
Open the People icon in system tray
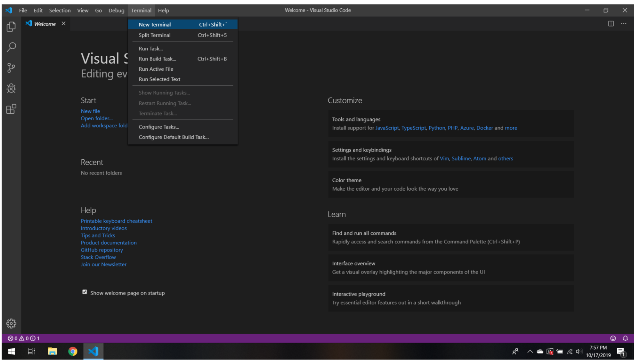pos(515,352)
